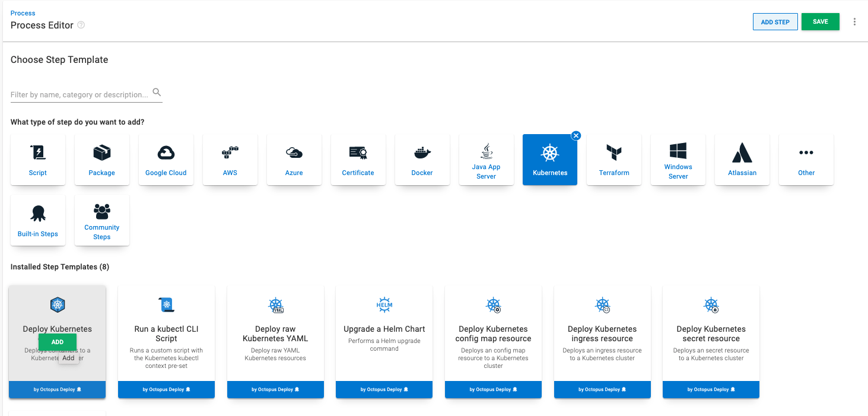Open the help icon beside Process Editor

tap(82, 25)
